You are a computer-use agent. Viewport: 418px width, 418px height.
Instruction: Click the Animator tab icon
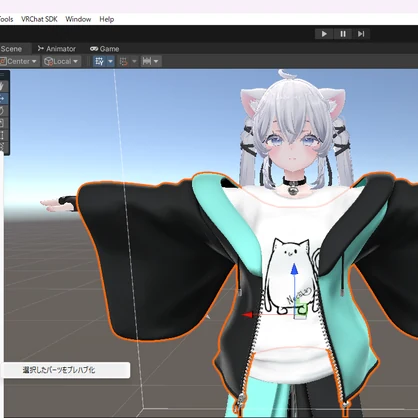coord(41,49)
